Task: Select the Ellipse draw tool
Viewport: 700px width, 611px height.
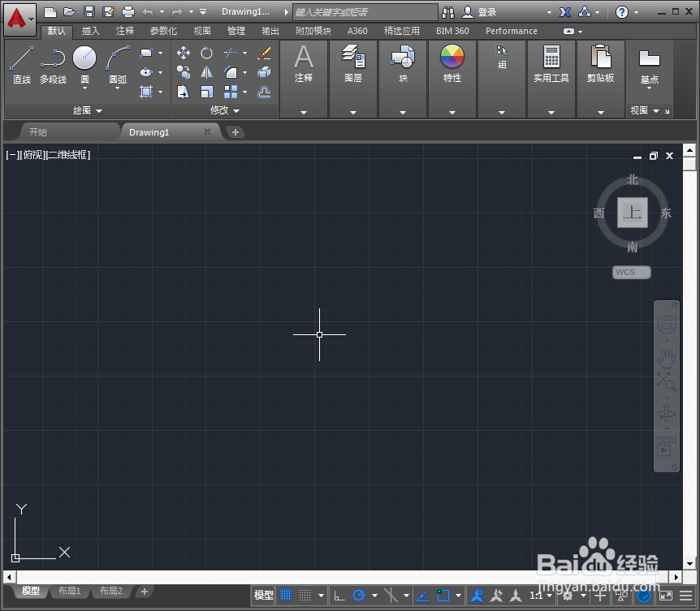Action: [146, 72]
